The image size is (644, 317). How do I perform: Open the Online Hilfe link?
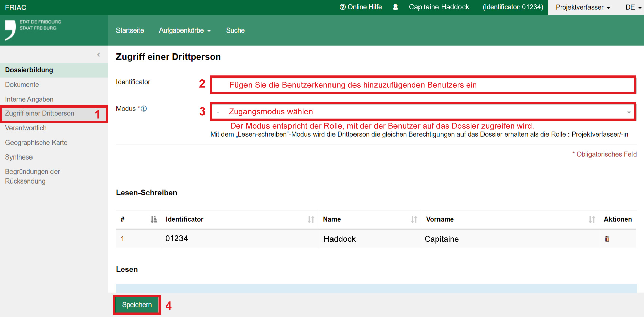coord(361,7)
